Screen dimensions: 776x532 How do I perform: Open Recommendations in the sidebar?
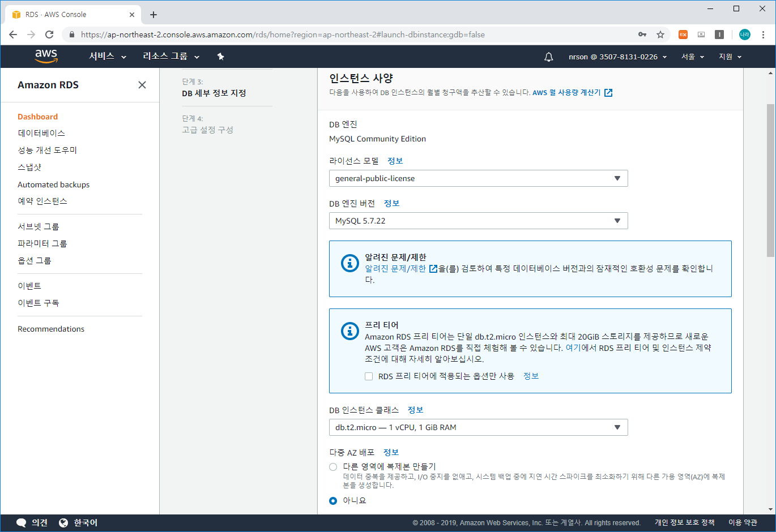point(51,329)
